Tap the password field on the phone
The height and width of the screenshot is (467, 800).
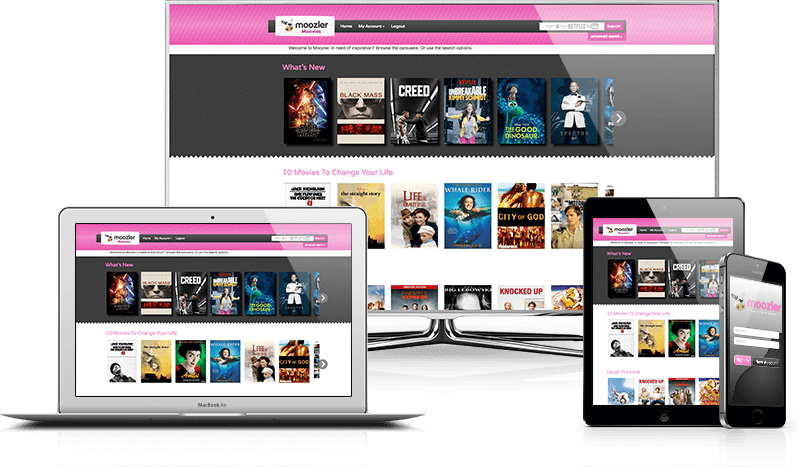[756, 342]
